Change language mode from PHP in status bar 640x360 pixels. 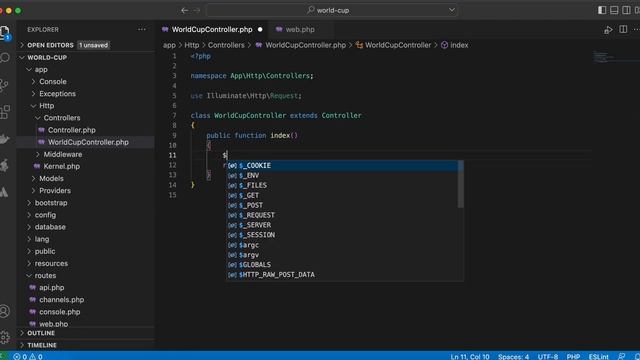573,357
